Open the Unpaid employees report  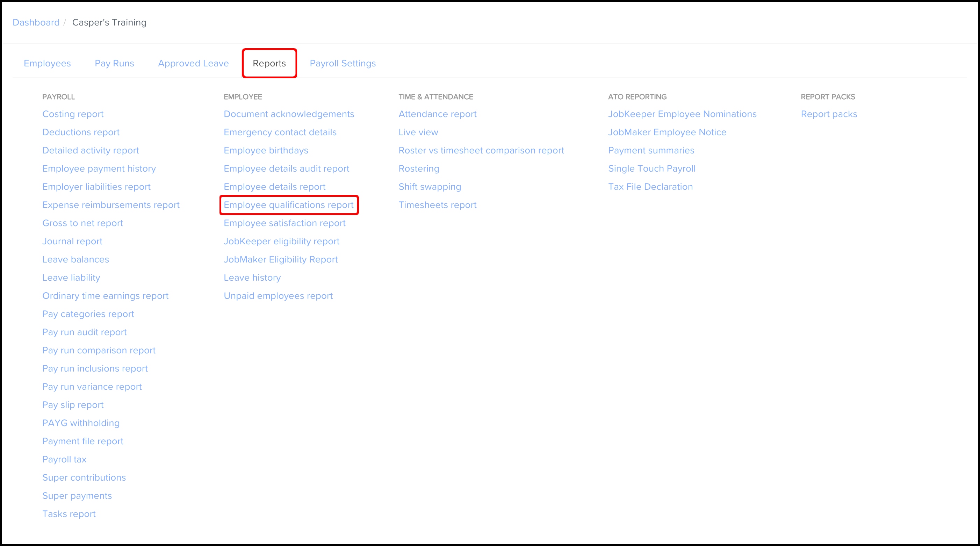point(278,296)
